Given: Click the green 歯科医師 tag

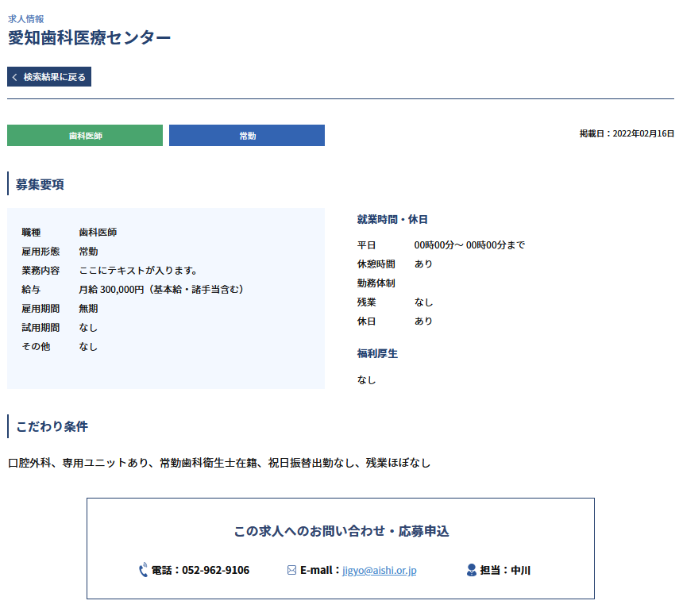Looking at the screenshot, I should point(85,136).
